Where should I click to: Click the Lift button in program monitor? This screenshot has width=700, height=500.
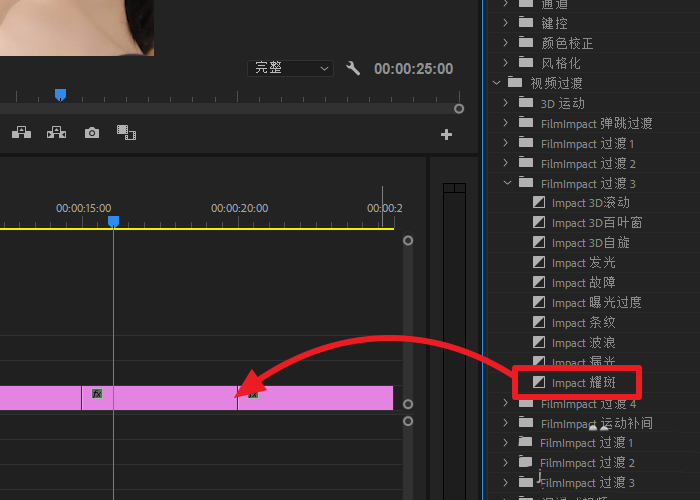coord(22,133)
